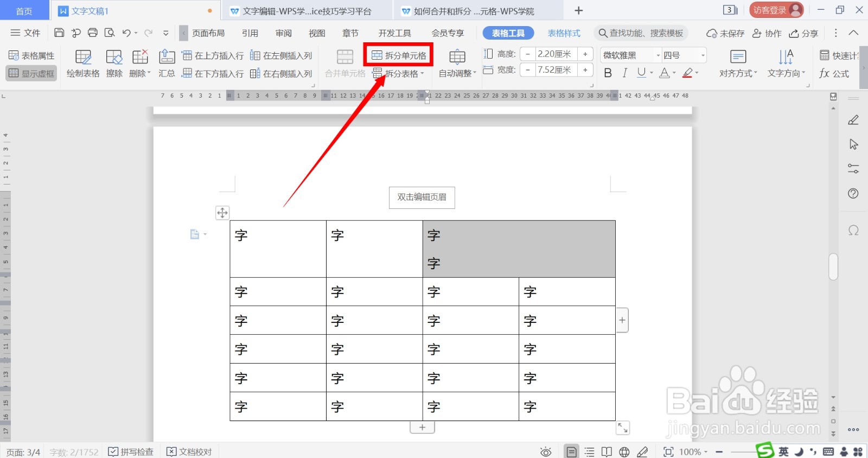Toggle Underline formatting

(x=642, y=73)
